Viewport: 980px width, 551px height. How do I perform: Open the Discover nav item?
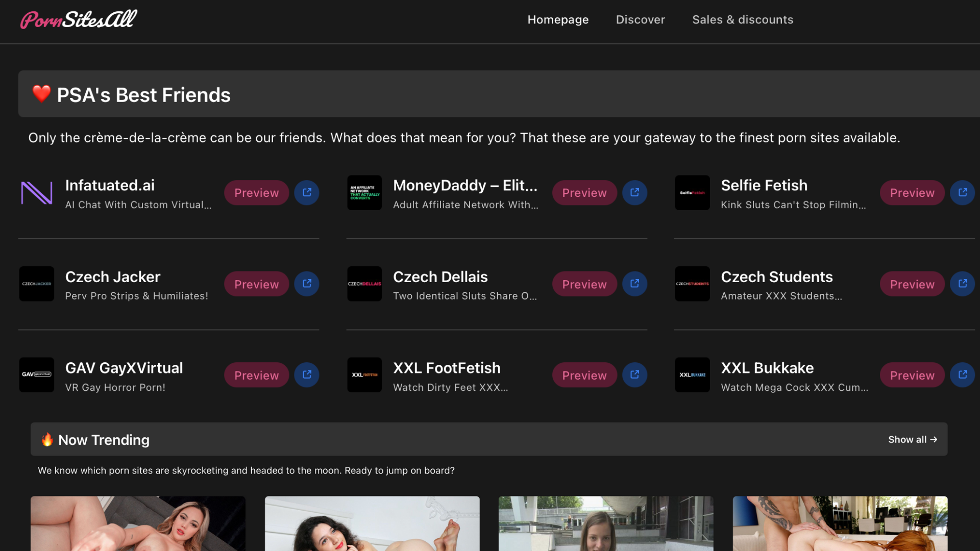coord(641,20)
